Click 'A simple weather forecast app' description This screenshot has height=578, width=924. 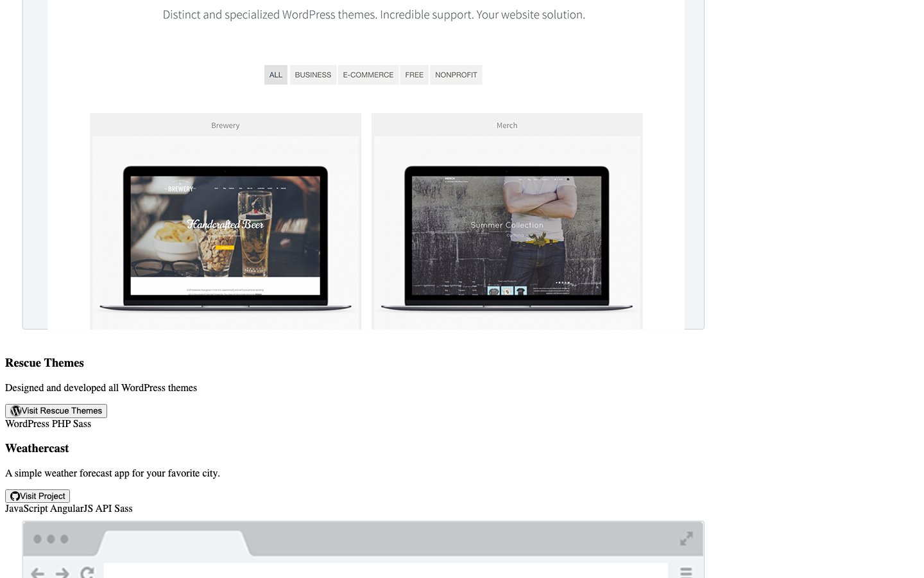coord(112,473)
